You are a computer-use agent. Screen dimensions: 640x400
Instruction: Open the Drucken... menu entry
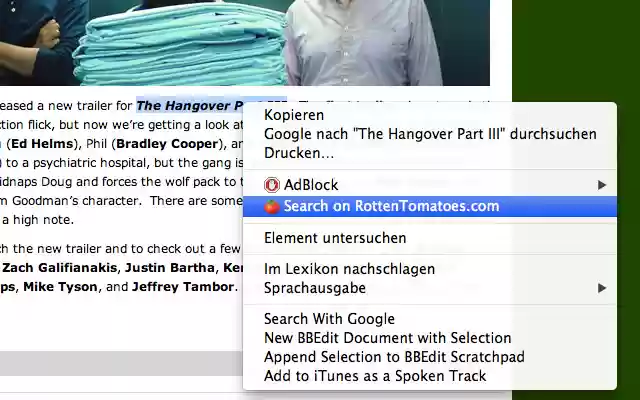[x=430, y=153]
